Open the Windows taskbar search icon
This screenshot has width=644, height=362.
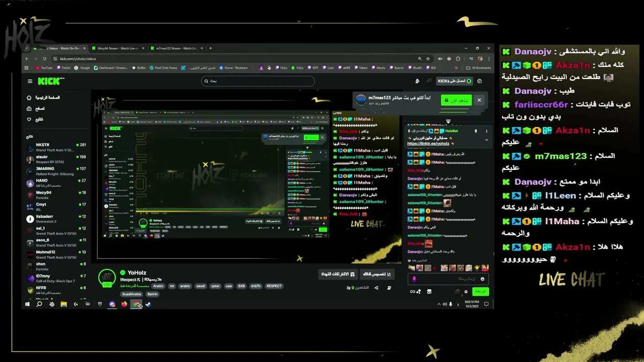pyautogui.click(x=39, y=304)
